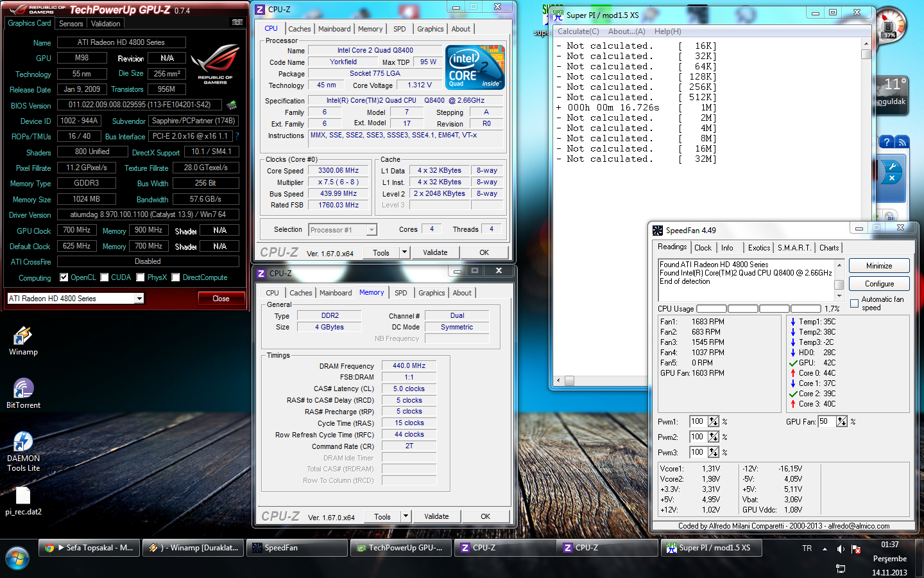Click the Close button in GPU-Z
Image resolution: width=924 pixels, height=578 pixels.
(221, 299)
